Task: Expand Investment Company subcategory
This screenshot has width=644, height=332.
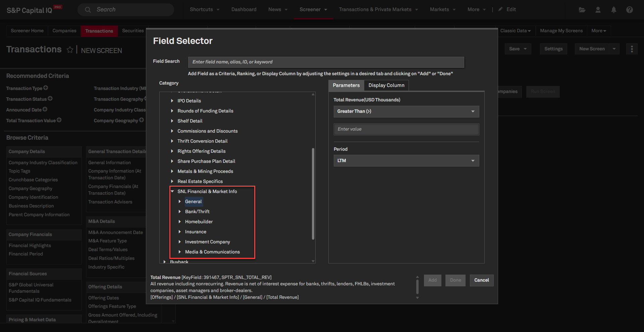Action: (x=179, y=242)
